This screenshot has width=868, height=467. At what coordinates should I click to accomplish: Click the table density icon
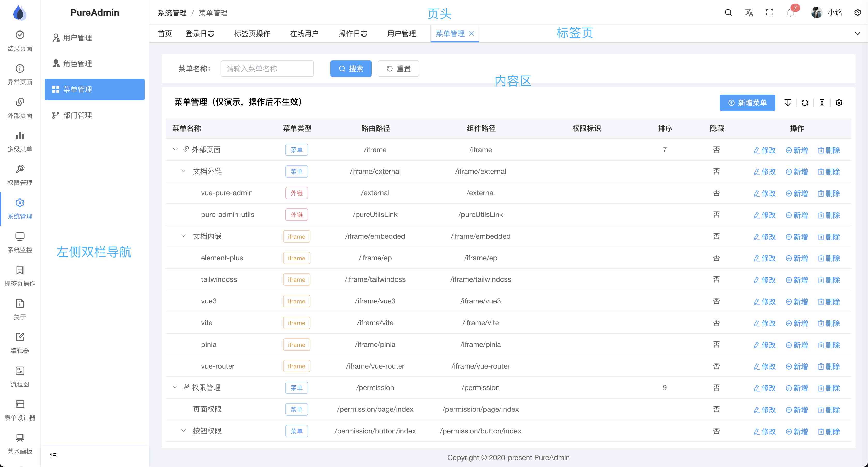click(822, 103)
